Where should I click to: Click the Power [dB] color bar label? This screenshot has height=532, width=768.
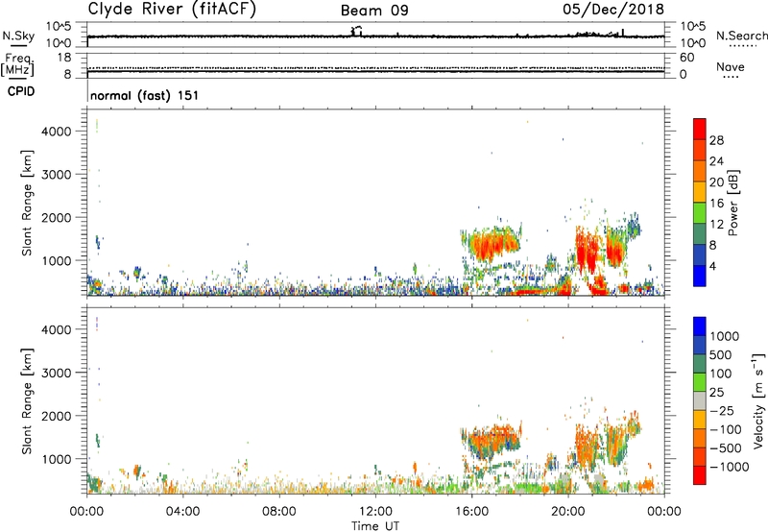pos(733,203)
